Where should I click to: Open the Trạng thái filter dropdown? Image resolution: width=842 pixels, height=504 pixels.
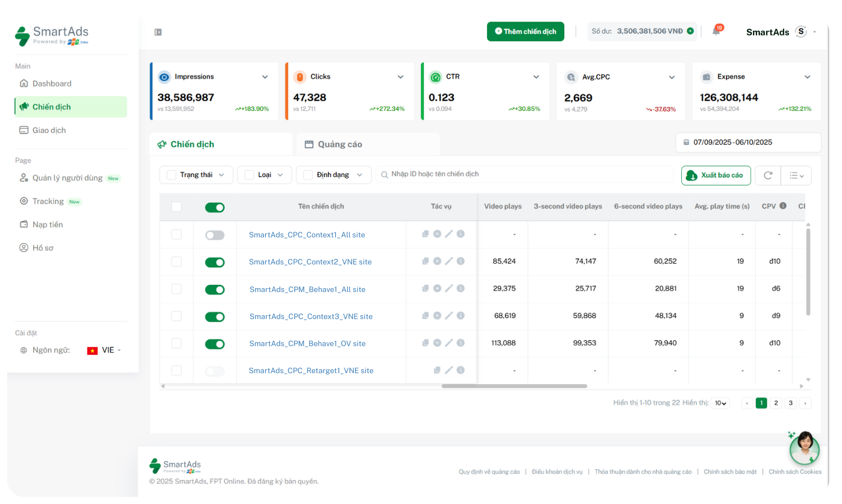click(x=196, y=174)
